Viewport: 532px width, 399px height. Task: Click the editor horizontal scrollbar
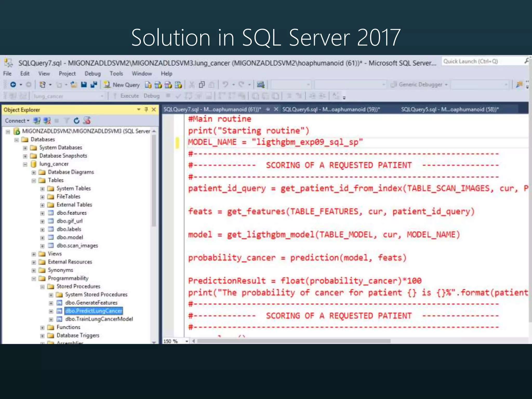click(x=294, y=341)
